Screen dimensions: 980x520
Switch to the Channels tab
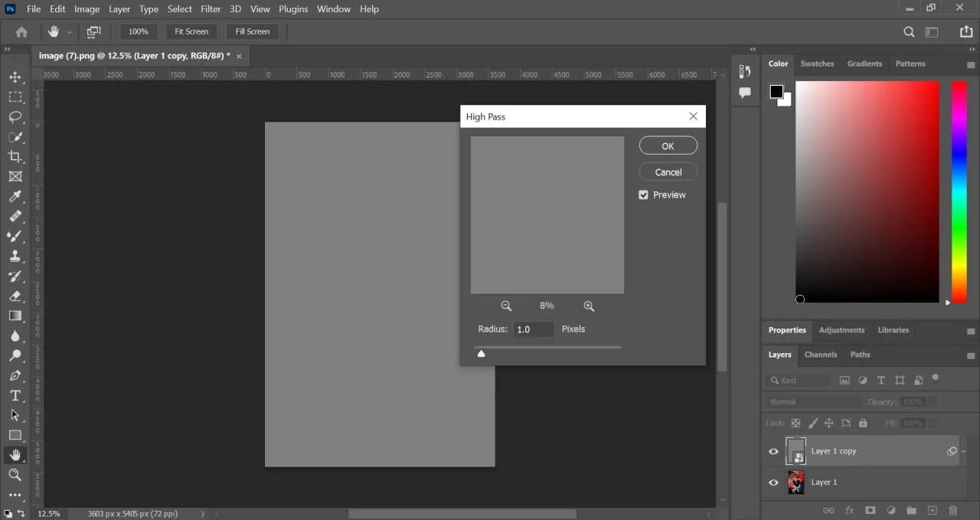820,355
